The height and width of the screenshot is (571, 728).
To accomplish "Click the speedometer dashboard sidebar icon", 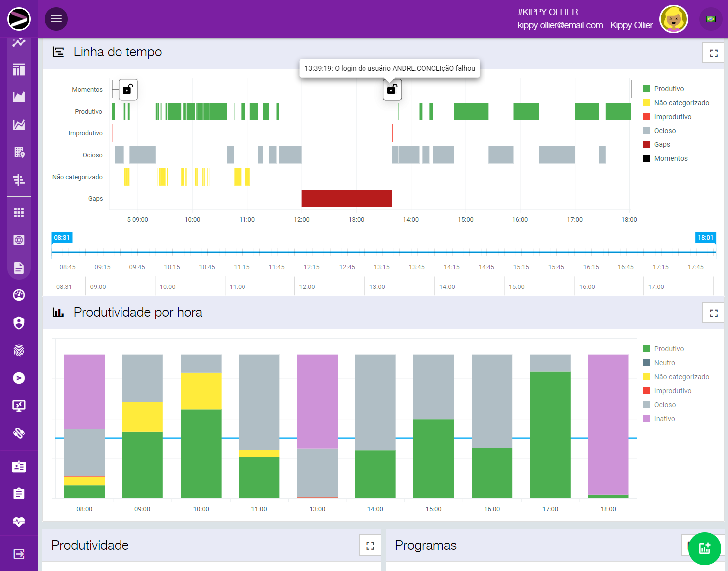I will coord(19,295).
